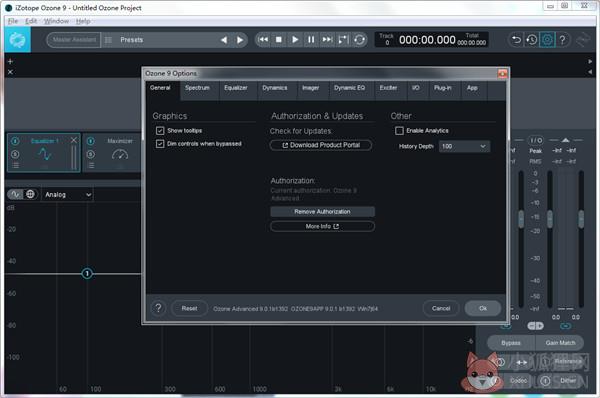Go to the previous preset
Screen dimensions: 600x398
click(x=224, y=40)
